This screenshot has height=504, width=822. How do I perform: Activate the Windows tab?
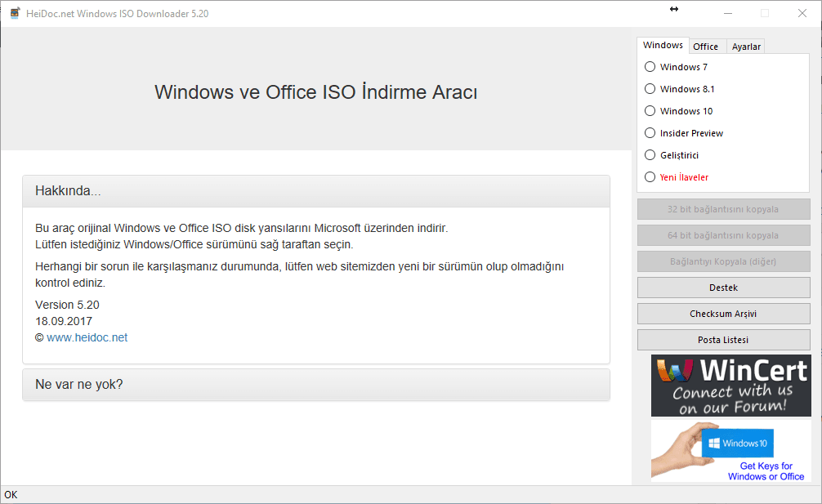click(x=663, y=45)
